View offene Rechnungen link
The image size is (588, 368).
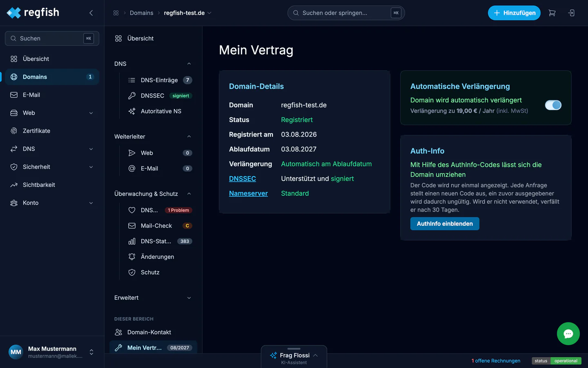[x=496, y=361]
